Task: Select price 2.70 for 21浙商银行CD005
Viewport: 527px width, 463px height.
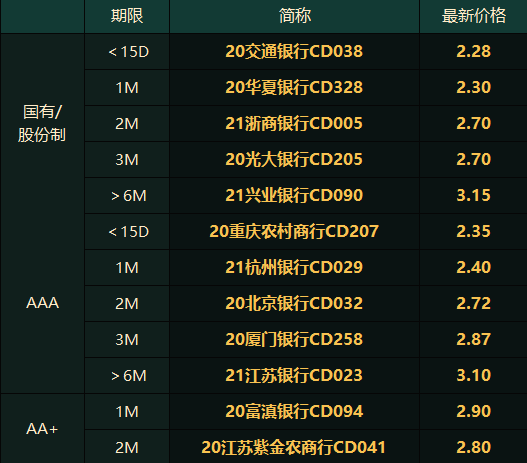Action: pos(473,124)
